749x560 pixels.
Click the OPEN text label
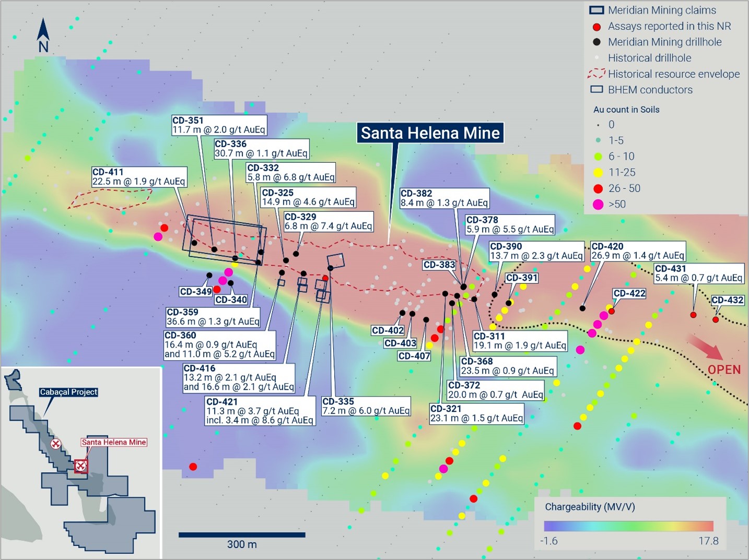pos(724,370)
